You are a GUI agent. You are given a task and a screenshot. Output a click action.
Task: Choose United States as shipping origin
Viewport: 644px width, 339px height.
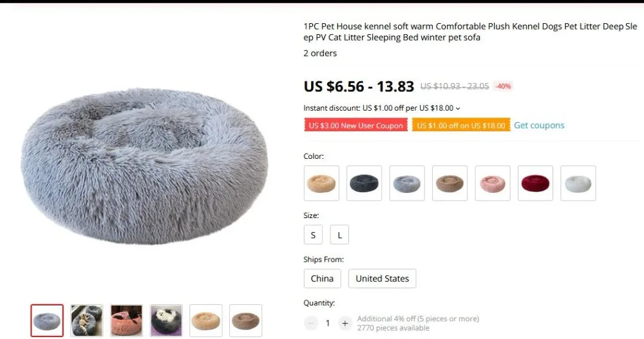click(382, 279)
